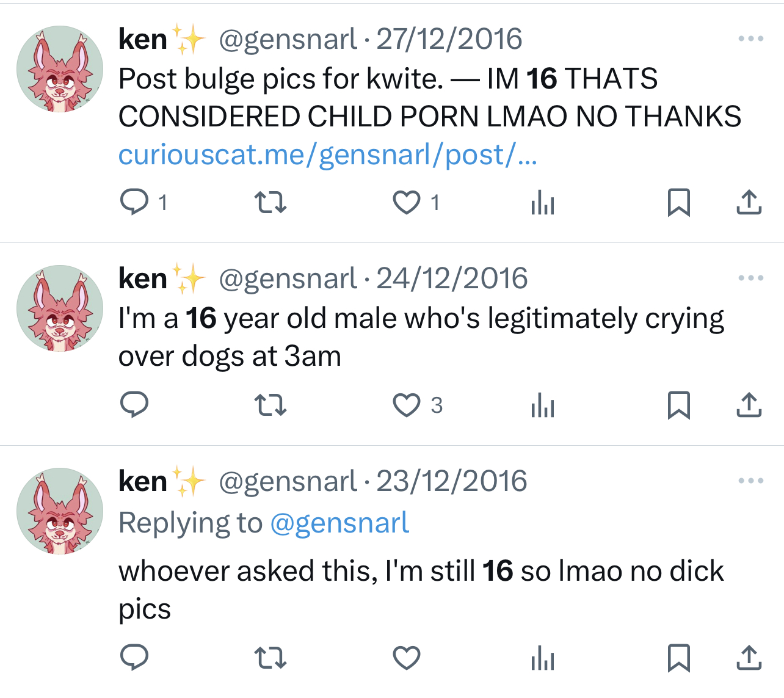The image size is (784, 698).
Task: Open the curiouscat.me link
Action: click(327, 155)
